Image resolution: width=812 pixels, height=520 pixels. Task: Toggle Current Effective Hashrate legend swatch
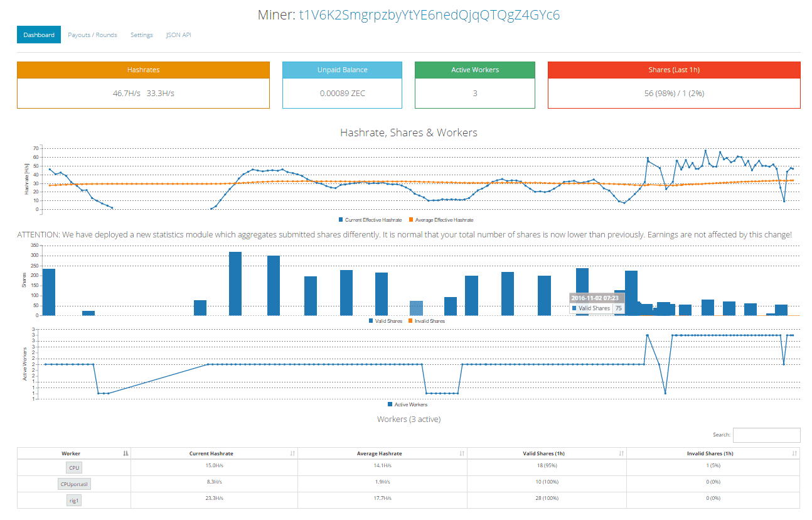(x=341, y=220)
